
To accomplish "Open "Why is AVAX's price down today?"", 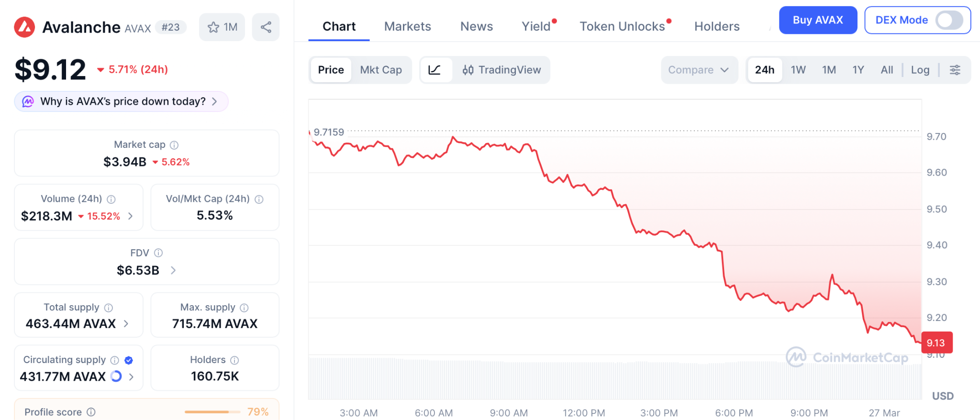I will [x=122, y=101].
